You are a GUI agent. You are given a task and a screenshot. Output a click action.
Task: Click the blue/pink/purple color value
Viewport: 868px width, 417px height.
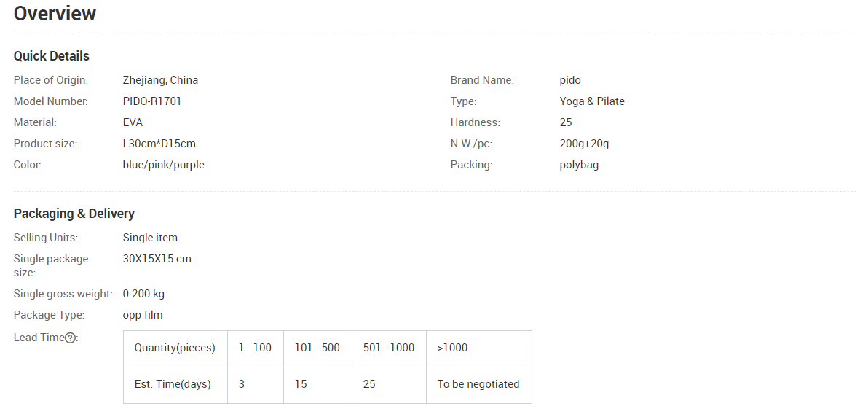(x=163, y=165)
